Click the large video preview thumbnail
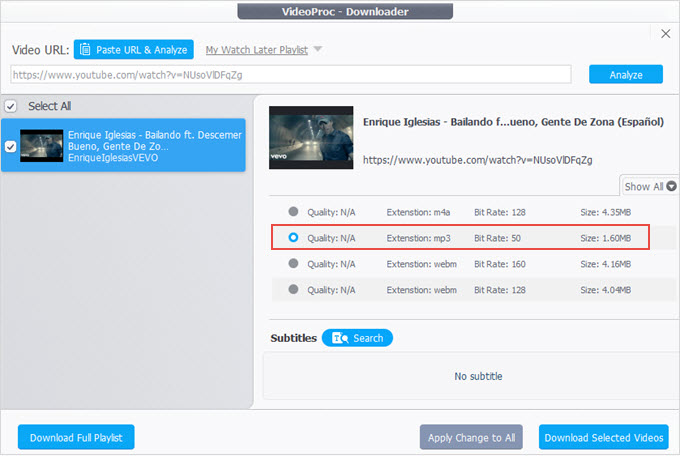Viewport: 680px width, 456px height. 311,138
